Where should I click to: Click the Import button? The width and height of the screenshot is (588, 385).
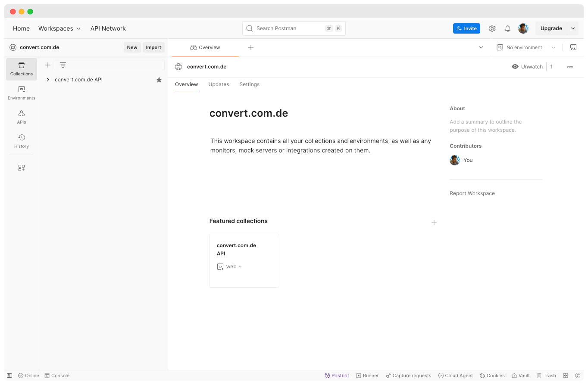tap(153, 47)
